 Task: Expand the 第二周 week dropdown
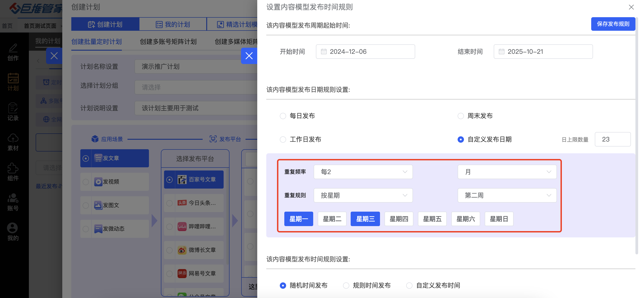point(507,195)
